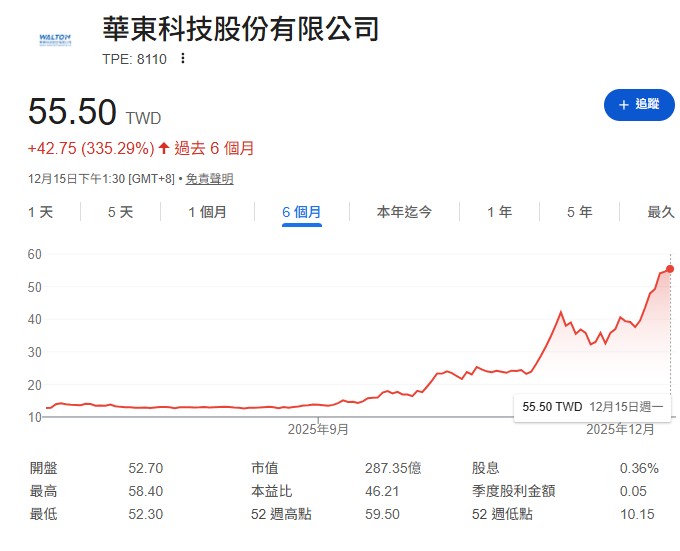Open the 免責聲明 disclaimer link
The height and width of the screenshot is (551, 680).
tap(209, 179)
